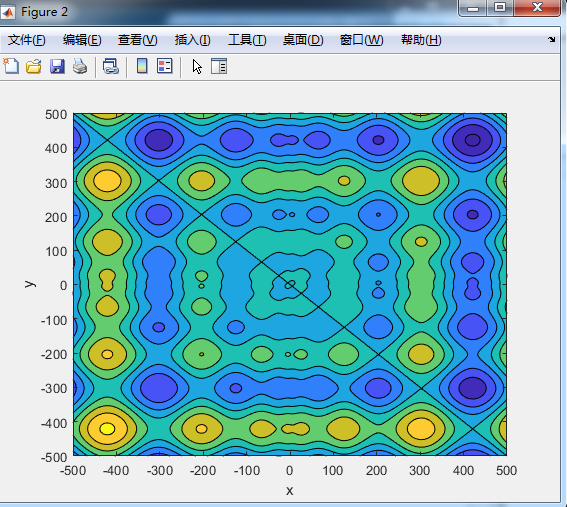The height and width of the screenshot is (507, 567).
Task: Open the 编辑(E) menu
Action: point(82,40)
